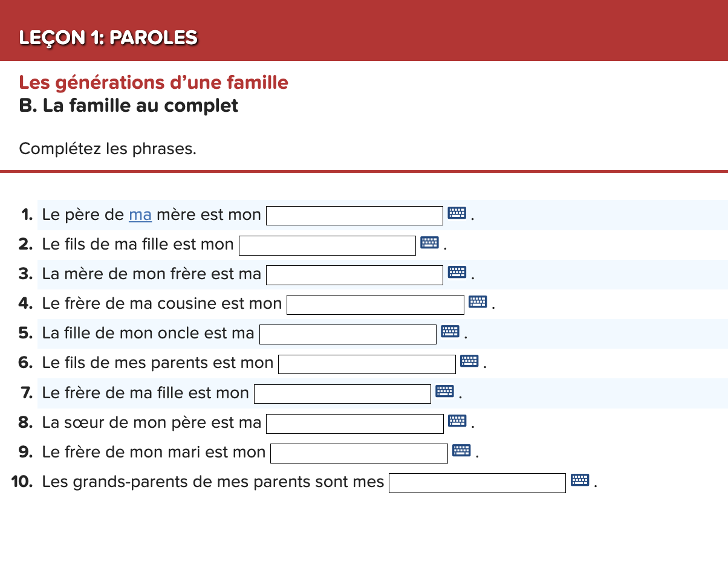Select the answer field after 'est mon' in question 1
The height and width of the screenshot is (562, 728).
click(x=354, y=215)
